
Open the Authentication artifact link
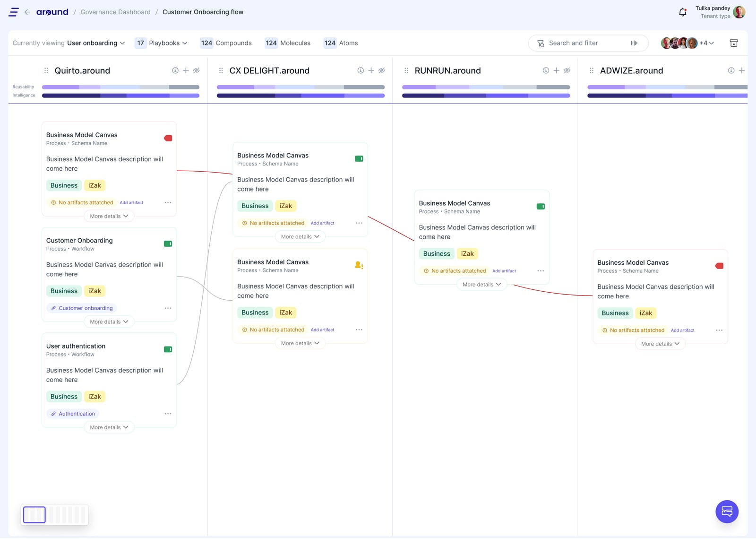click(73, 414)
